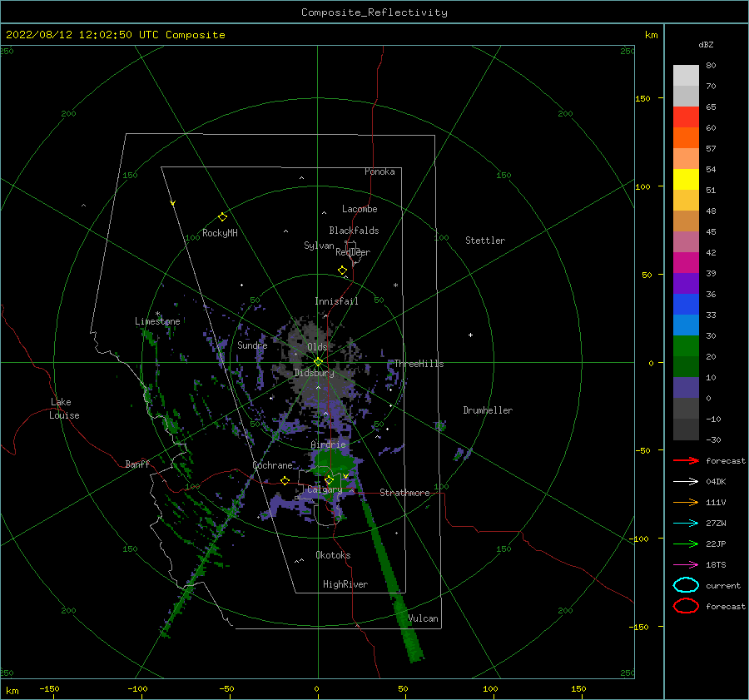The image size is (749, 700).
Task: Select the green 30 dBZ legend swatch
Action: (x=686, y=345)
